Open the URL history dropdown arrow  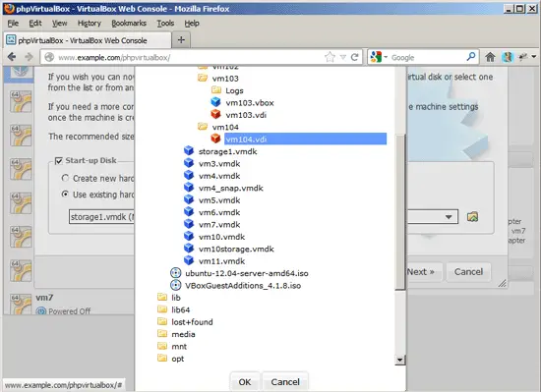pyautogui.click(x=342, y=57)
